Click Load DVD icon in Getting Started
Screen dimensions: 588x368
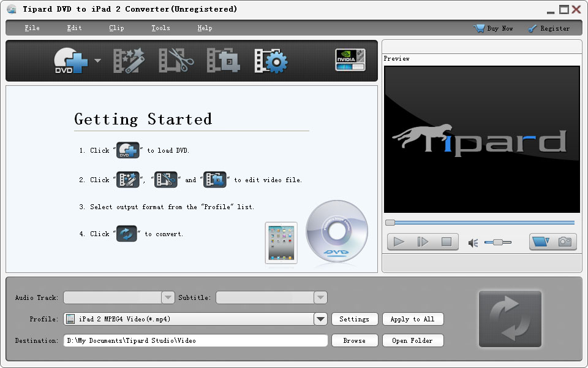tap(128, 150)
